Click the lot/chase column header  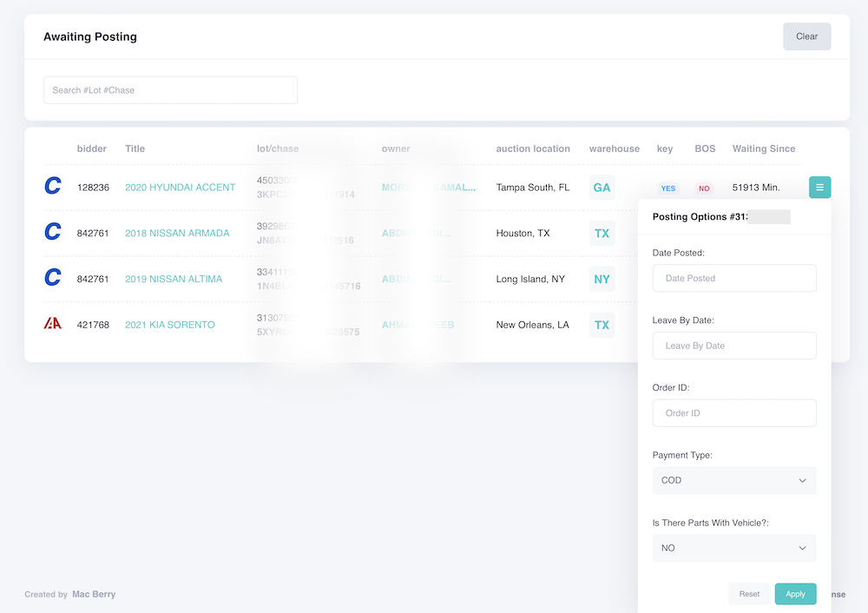[x=278, y=149]
